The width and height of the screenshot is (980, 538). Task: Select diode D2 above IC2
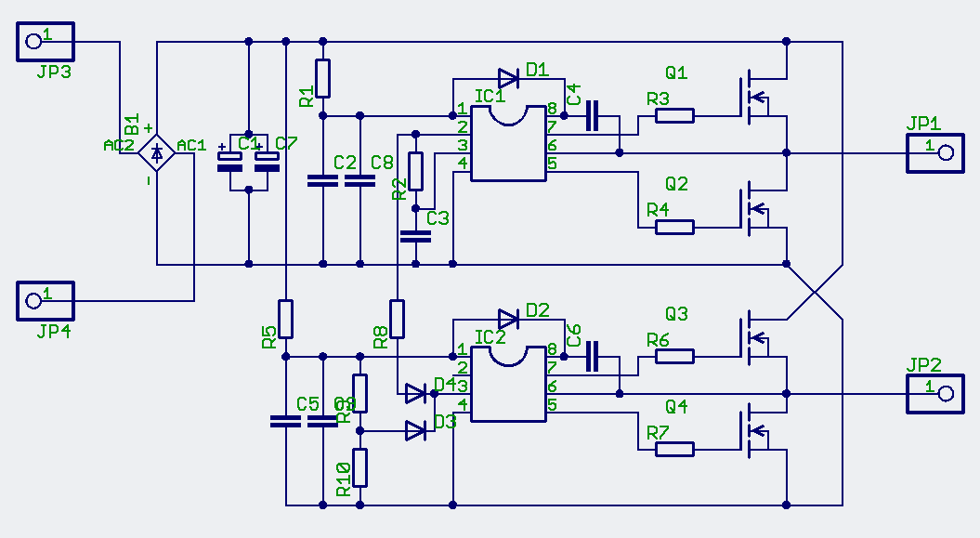(x=508, y=319)
